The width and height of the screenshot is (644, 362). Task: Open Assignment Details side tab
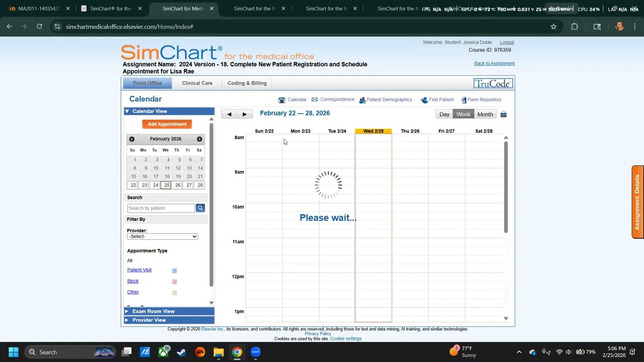click(637, 202)
